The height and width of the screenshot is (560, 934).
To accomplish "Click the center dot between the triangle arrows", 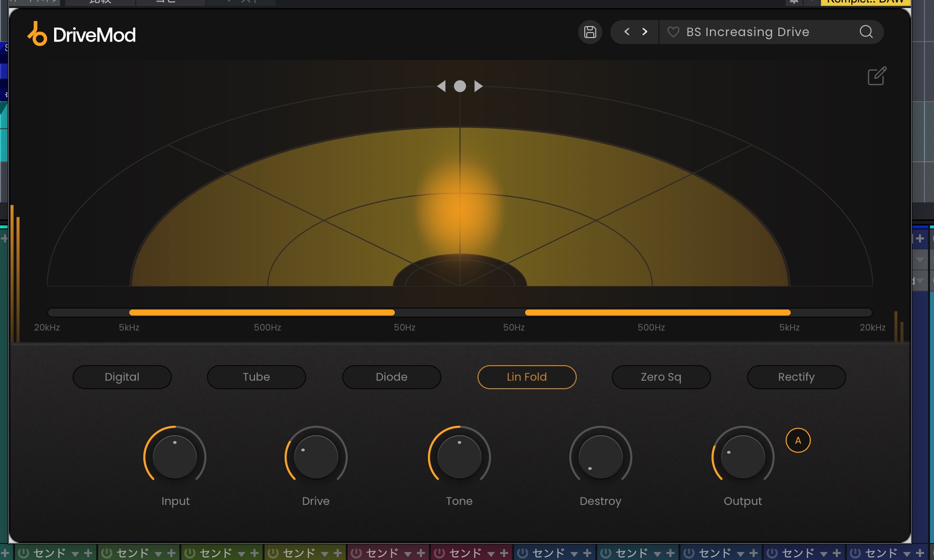I will [x=459, y=86].
